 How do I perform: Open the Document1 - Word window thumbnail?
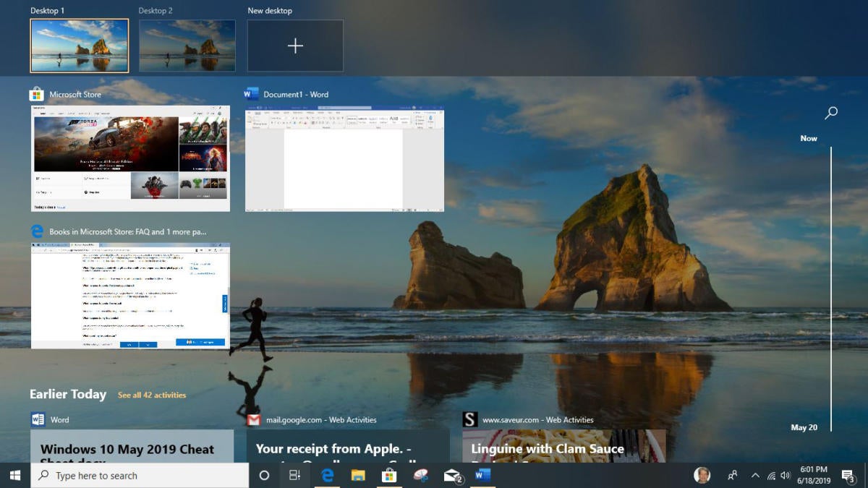point(344,158)
